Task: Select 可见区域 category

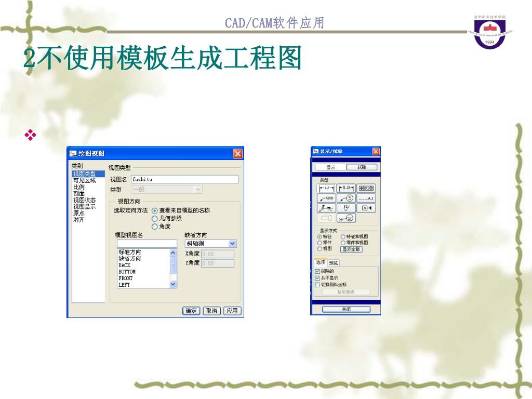Action: 88,180
